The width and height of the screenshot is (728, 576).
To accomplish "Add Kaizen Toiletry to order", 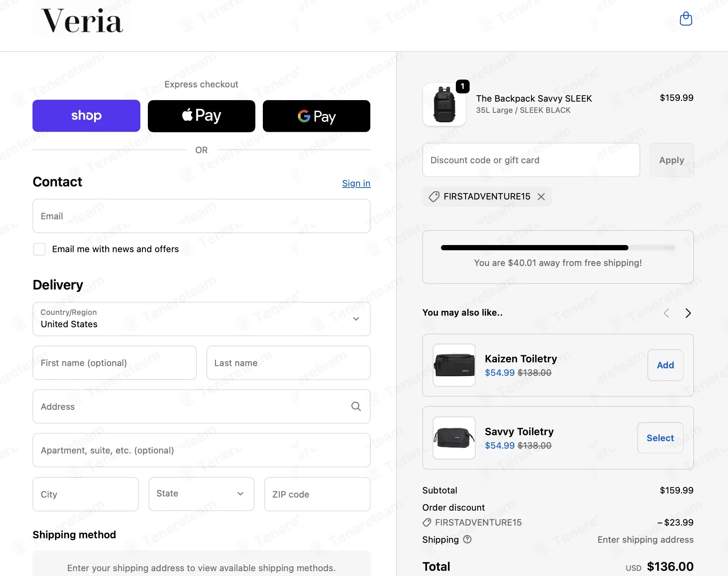I will (x=665, y=365).
